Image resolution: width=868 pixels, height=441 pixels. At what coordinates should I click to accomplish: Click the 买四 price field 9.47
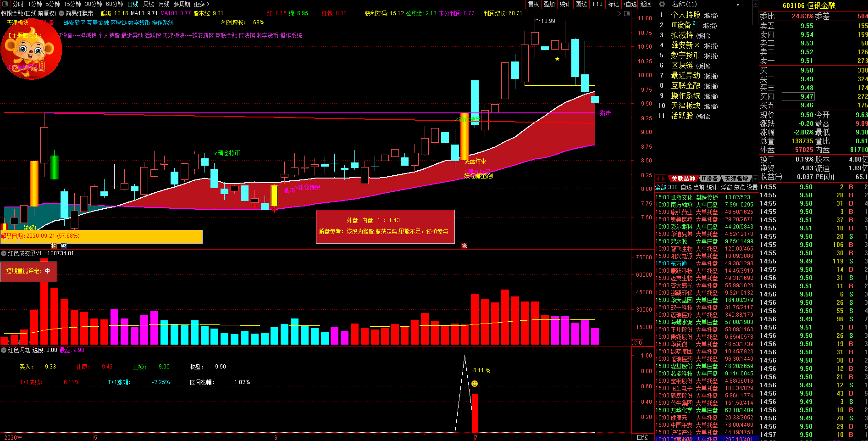pos(798,96)
